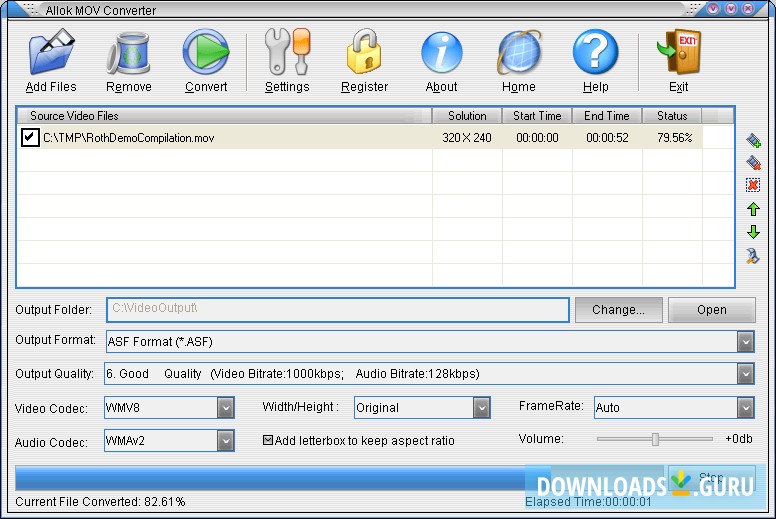The height and width of the screenshot is (519, 776).
Task: Click the Open output folder button
Action: click(712, 310)
